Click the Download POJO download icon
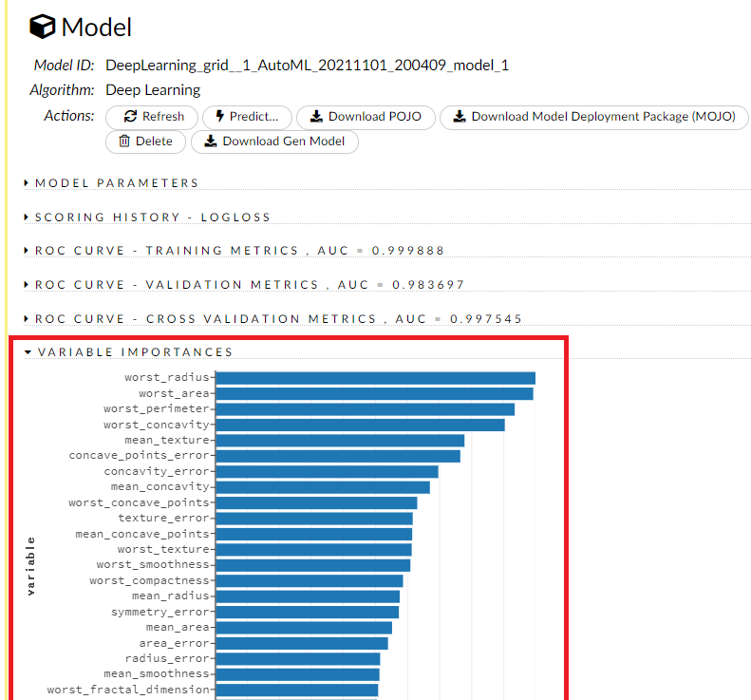Screen dimensions: 751x700 (x=316, y=117)
